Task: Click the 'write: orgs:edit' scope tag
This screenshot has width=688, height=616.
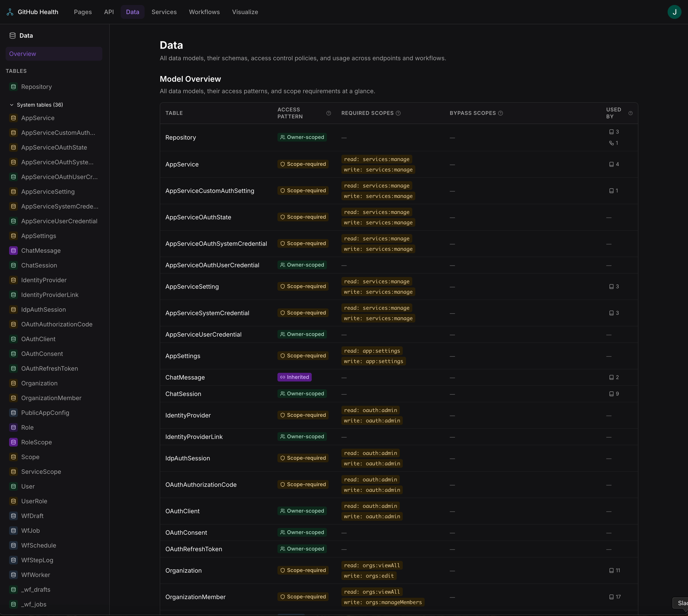Action: click(x=369, y=576)
